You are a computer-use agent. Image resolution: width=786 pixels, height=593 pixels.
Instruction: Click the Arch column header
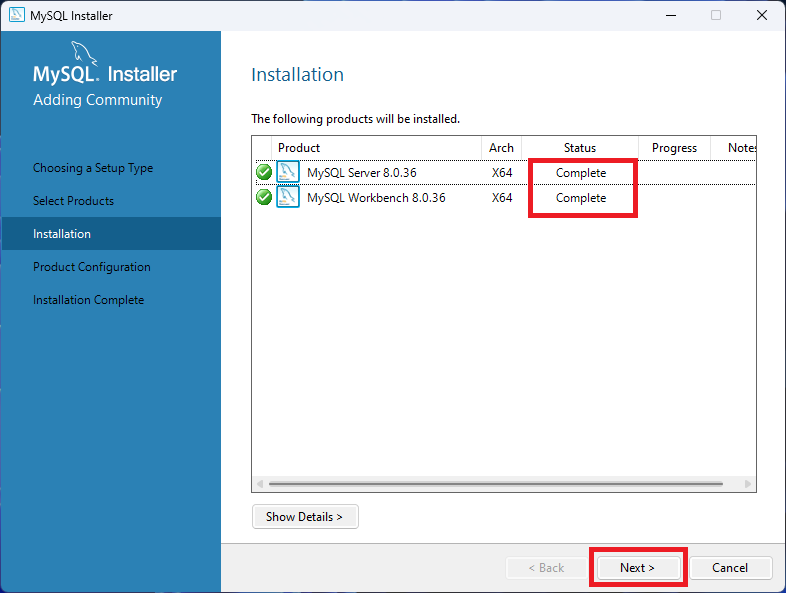coord(501,148)
